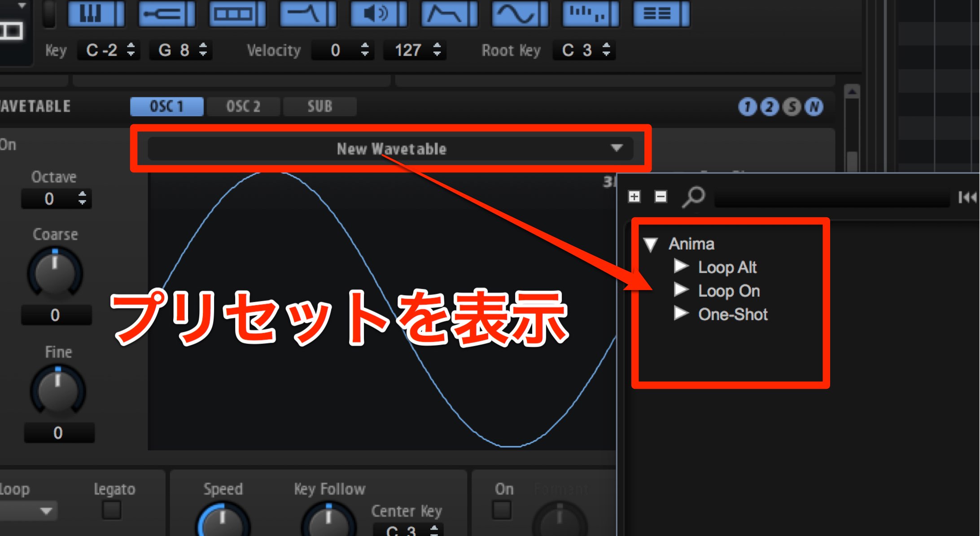Open the New Wavetable dropdown

[x=390, y=149]
